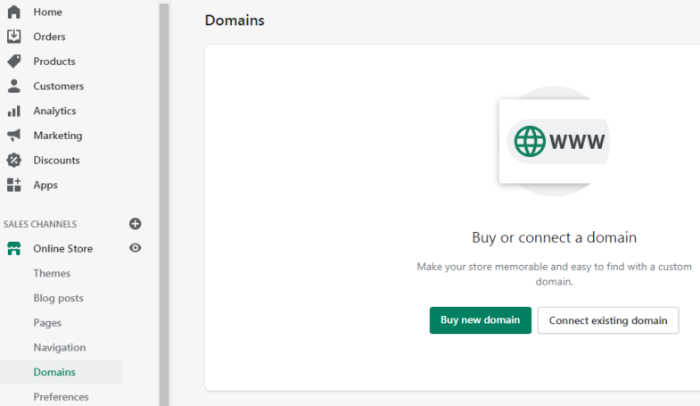Navigate to Marketing
Viewport: 700px width, 406px height.
coord(58,135)
